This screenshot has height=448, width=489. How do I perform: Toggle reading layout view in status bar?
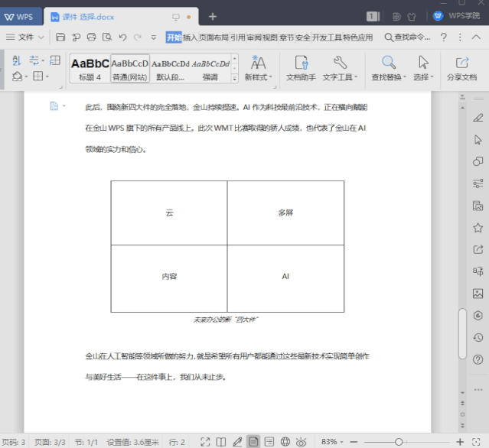coord(221,442)
